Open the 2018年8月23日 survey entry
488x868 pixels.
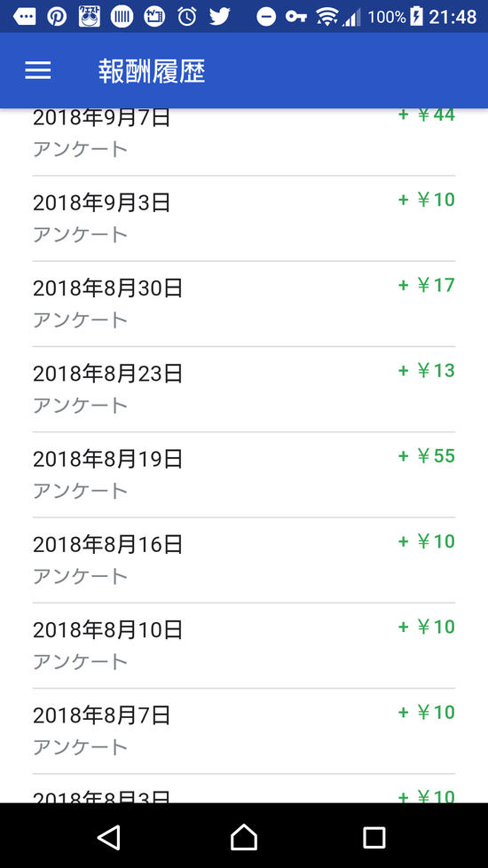click(x=244, y=389)
